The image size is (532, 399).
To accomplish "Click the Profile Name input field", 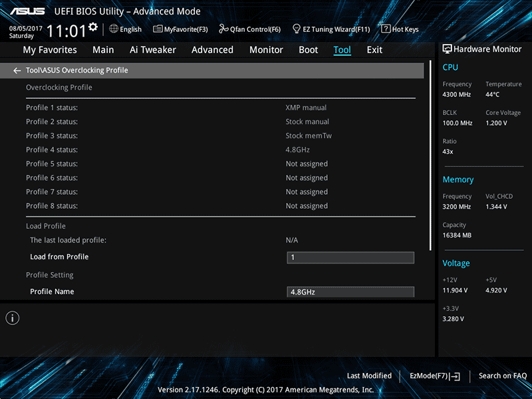I will (350, 292).
